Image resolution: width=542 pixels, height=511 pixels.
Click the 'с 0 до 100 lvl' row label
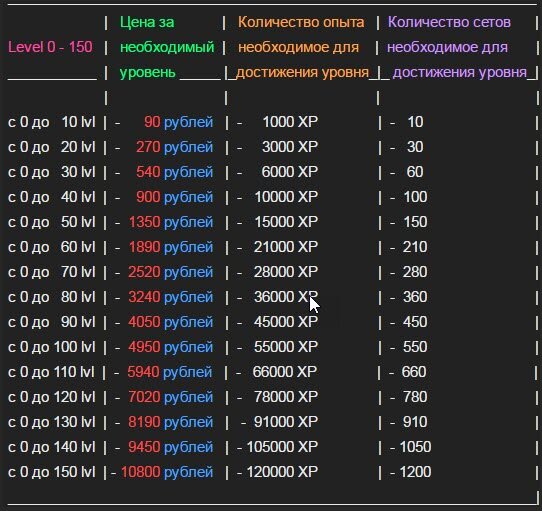(52, 347)
